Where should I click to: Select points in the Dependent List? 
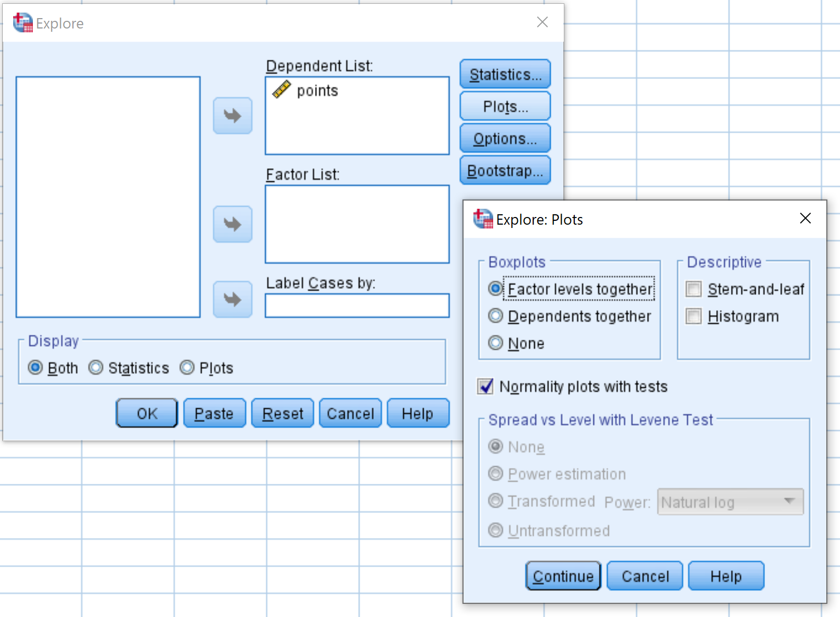[x=317, y=90]
